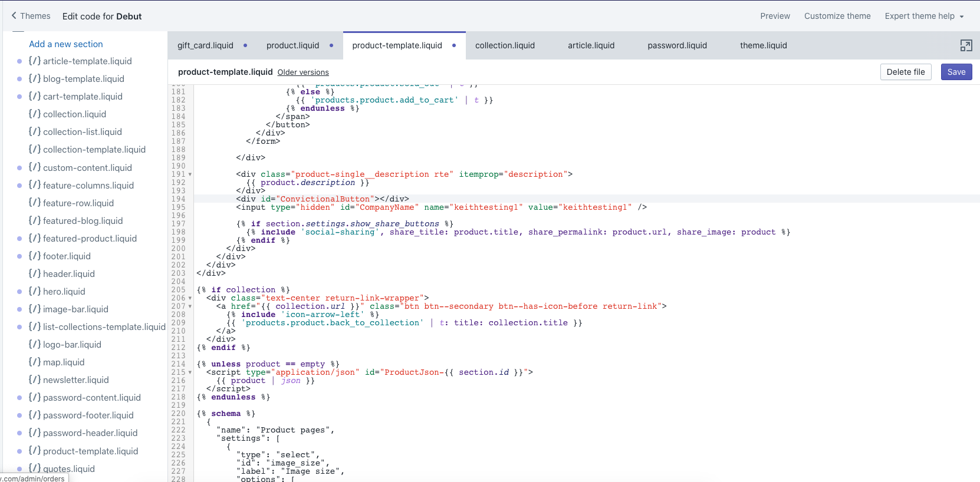
Task: Click the liquid file icon beside footer.liquid
Action: coord(35,256)
